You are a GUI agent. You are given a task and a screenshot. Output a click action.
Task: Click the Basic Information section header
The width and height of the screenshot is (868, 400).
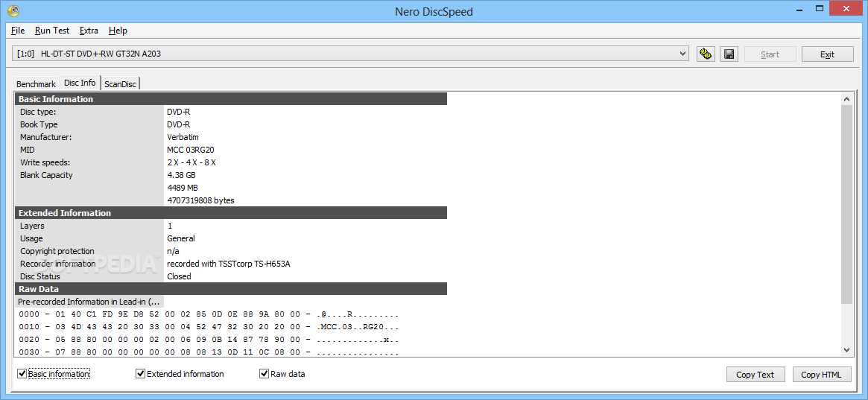[231, 99]
